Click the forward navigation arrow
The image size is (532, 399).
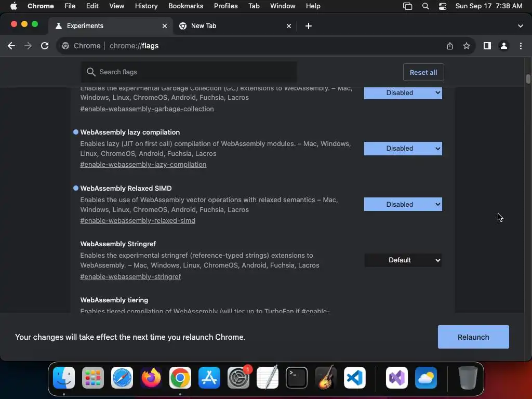tap(28, 46)
